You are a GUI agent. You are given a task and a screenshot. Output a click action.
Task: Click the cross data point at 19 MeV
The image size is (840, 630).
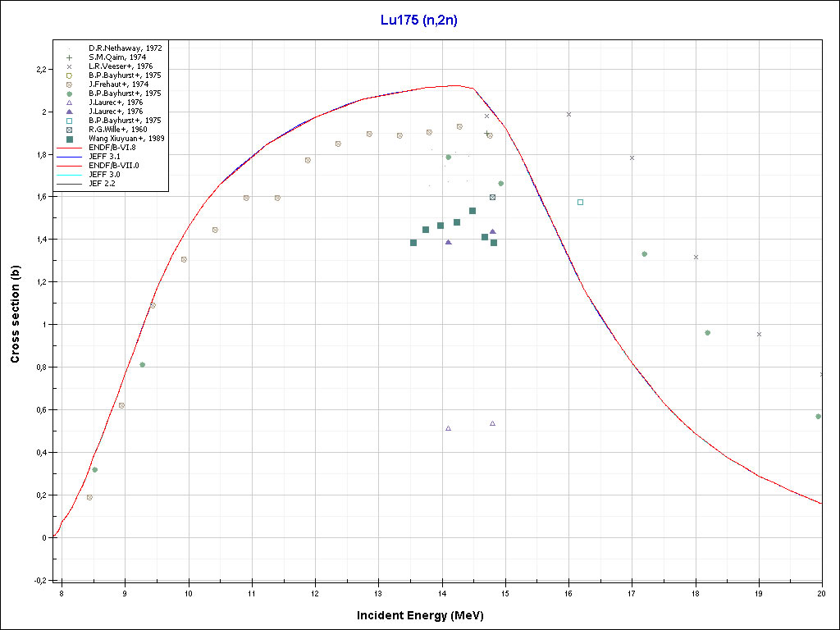(759, 334)
